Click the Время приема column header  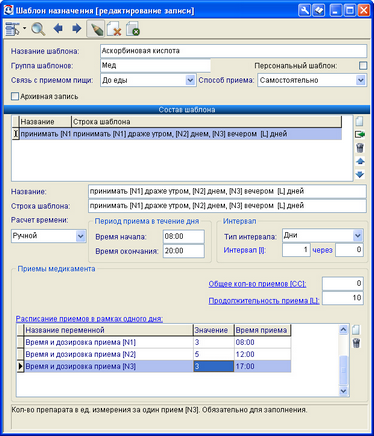[262, 330]
